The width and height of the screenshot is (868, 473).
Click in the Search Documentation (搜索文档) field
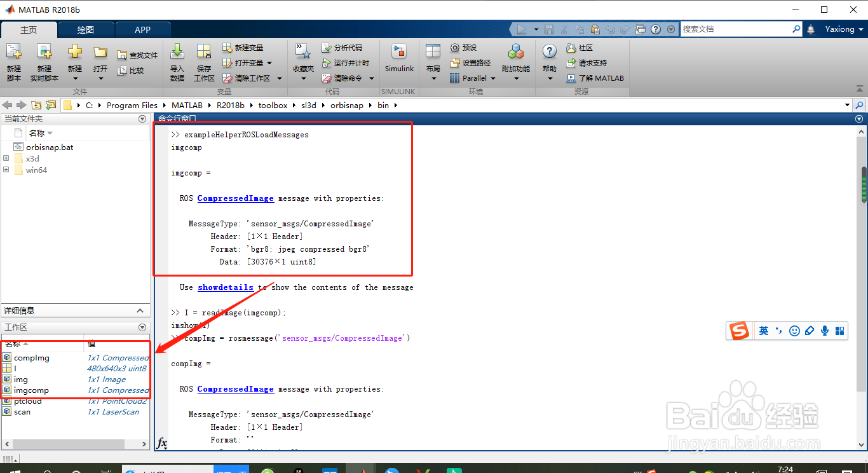click(736, 29)
